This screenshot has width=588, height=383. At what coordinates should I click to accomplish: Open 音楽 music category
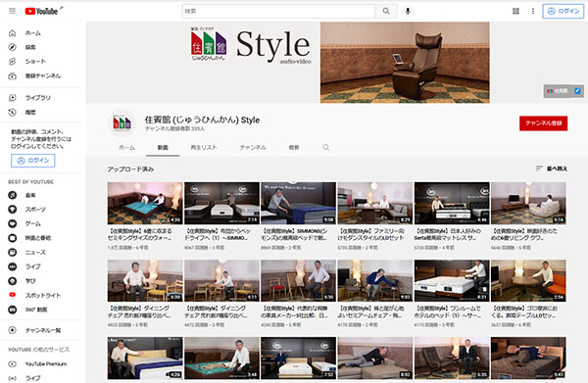[x=41, y=195]
